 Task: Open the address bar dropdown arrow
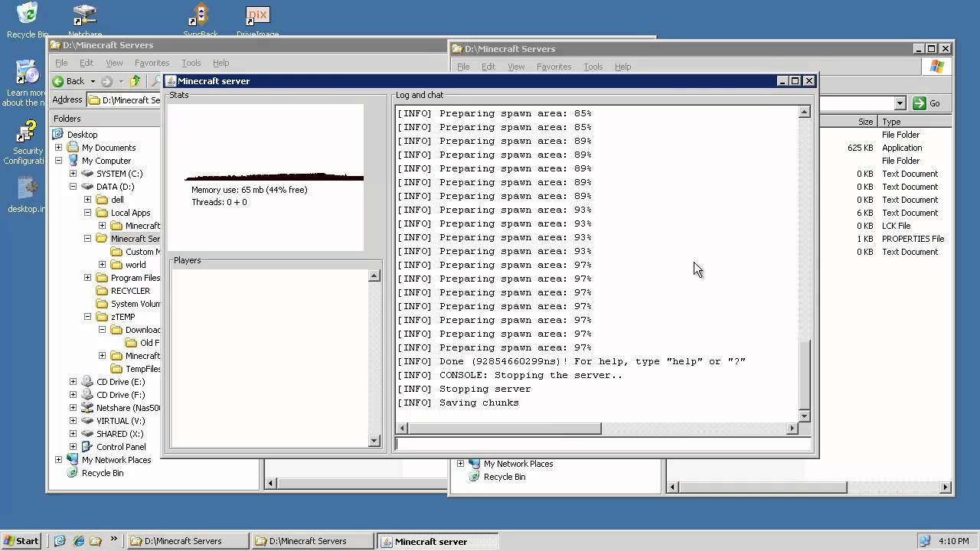(900, 103)
